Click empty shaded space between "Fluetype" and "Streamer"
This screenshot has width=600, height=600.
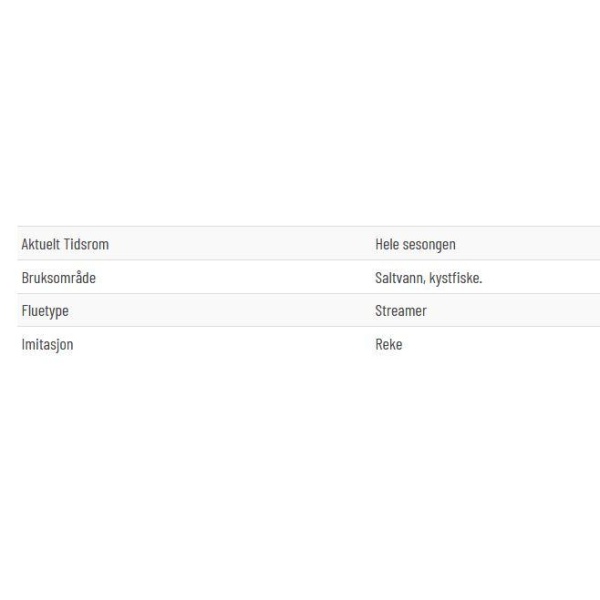point(222,311)
